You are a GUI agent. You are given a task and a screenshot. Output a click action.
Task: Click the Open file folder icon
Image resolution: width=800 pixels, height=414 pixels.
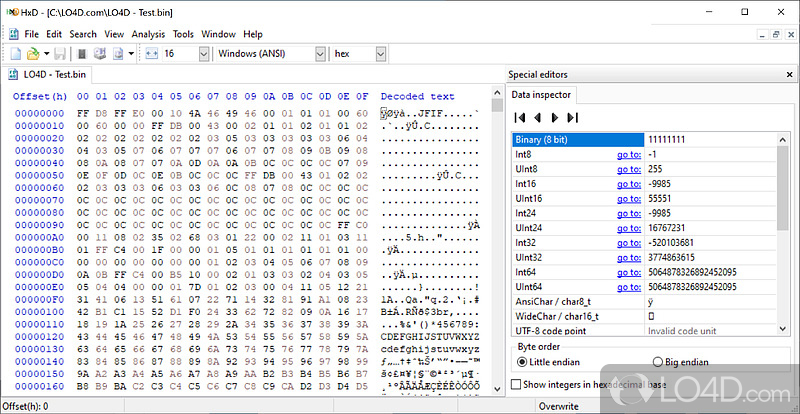(33, 53)
